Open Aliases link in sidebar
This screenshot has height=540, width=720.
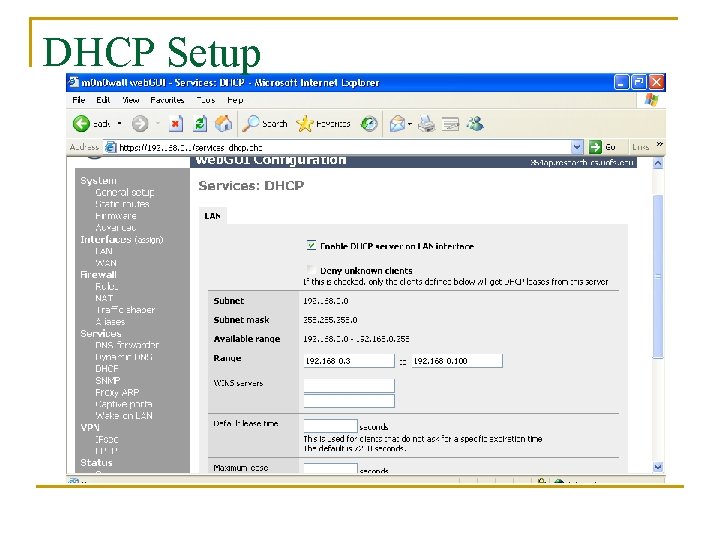(x=110, y=321)
